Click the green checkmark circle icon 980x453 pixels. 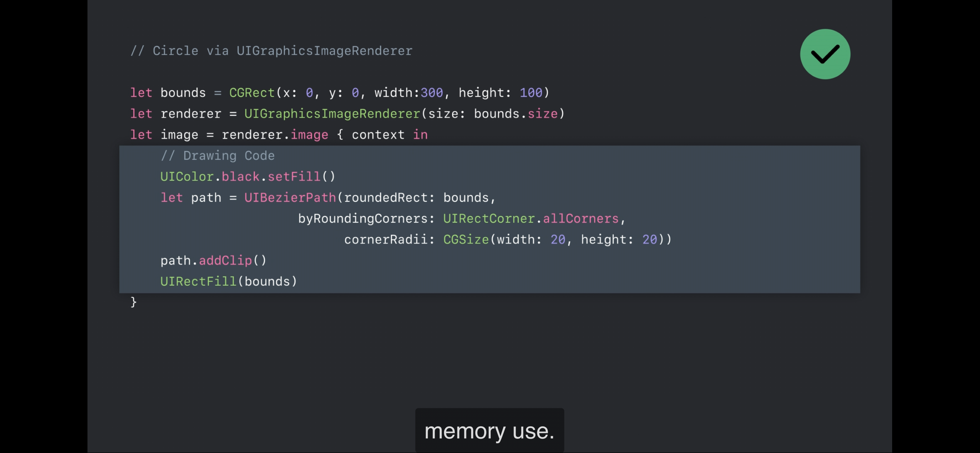(x=825, y=54)
